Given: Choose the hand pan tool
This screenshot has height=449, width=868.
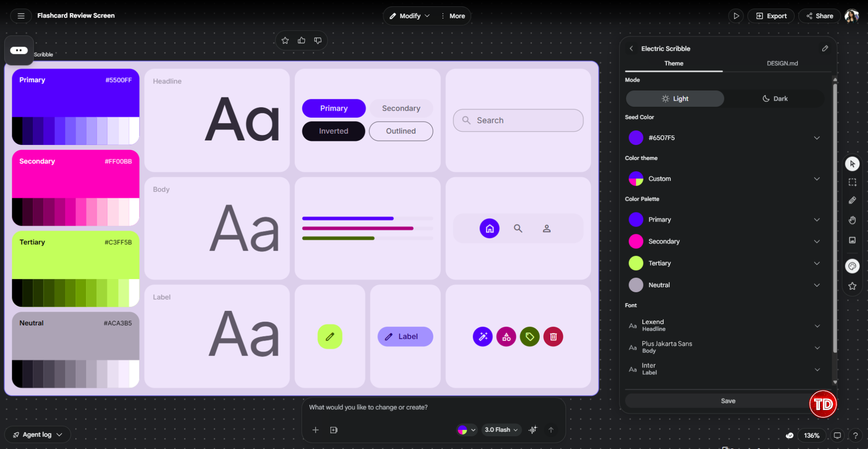Looking at the screenshot, I should tap(853, 220).
